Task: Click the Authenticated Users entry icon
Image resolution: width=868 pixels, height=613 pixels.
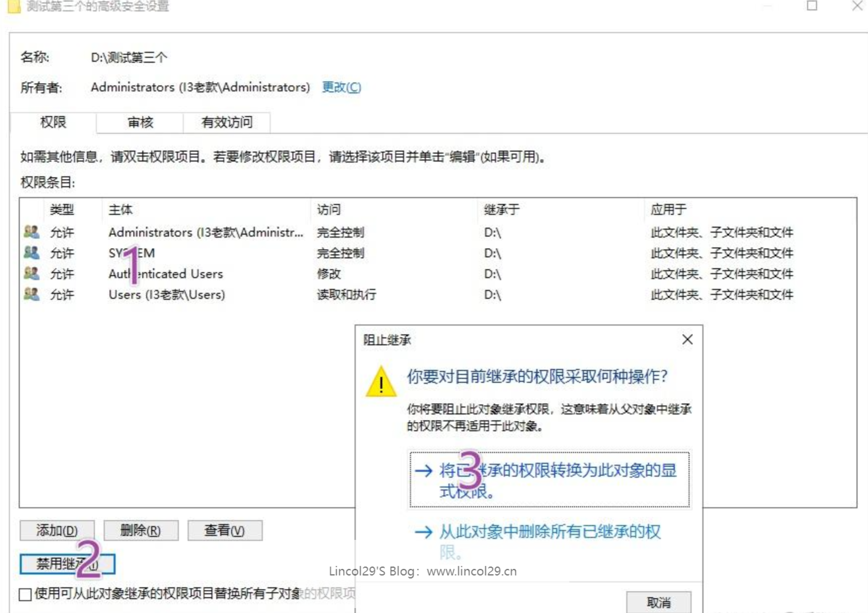Action: 32,273
